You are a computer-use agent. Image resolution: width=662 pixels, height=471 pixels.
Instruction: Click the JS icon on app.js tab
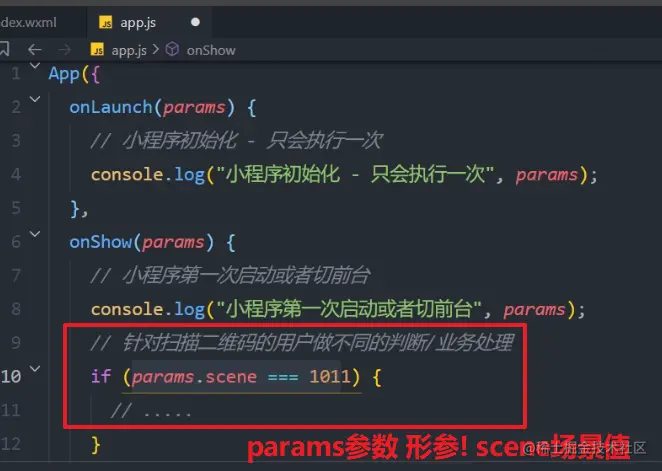pos(106,22)
